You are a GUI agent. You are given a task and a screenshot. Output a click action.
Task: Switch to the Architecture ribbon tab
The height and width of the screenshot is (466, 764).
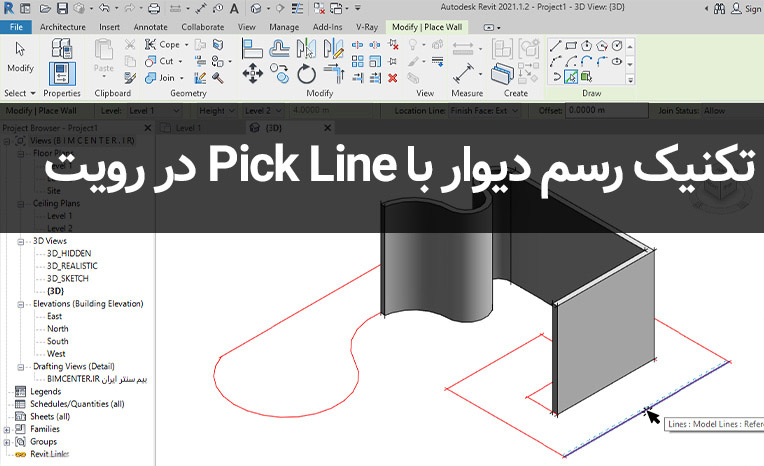coord(62,27)
